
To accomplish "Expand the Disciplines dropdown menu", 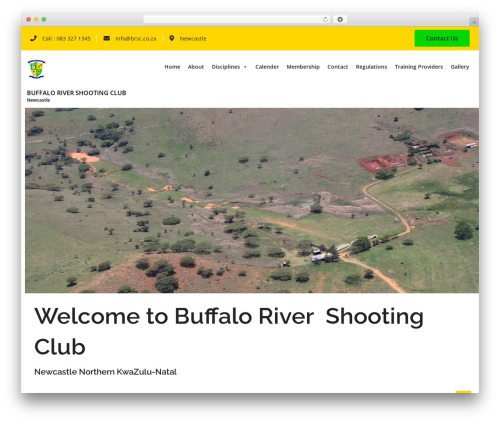I will click(229, 67).
